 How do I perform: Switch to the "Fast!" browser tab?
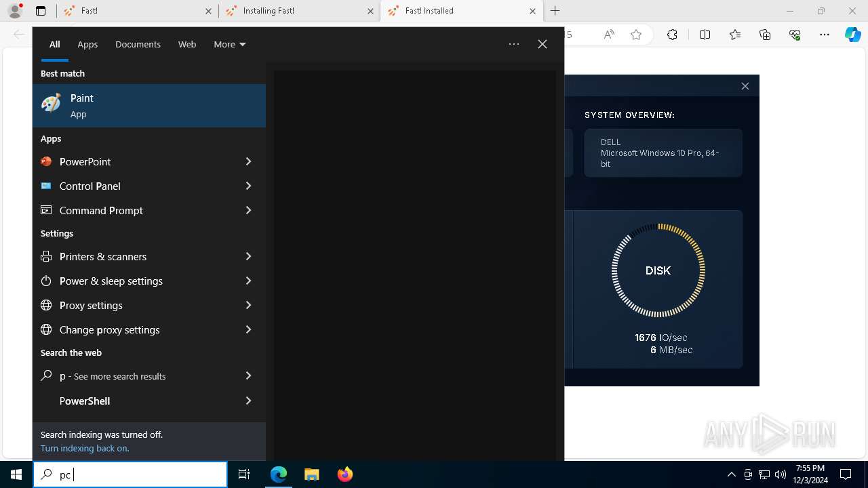pos(137,11)
